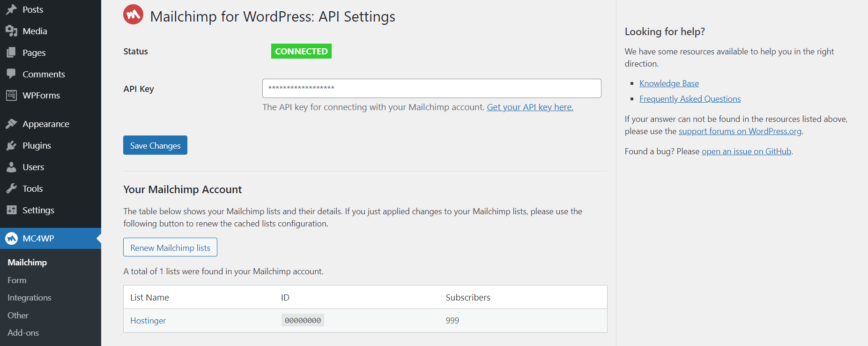Click the Pages icon in sidebar
This screenshot has width=868, height=346.
pos(11,53)
